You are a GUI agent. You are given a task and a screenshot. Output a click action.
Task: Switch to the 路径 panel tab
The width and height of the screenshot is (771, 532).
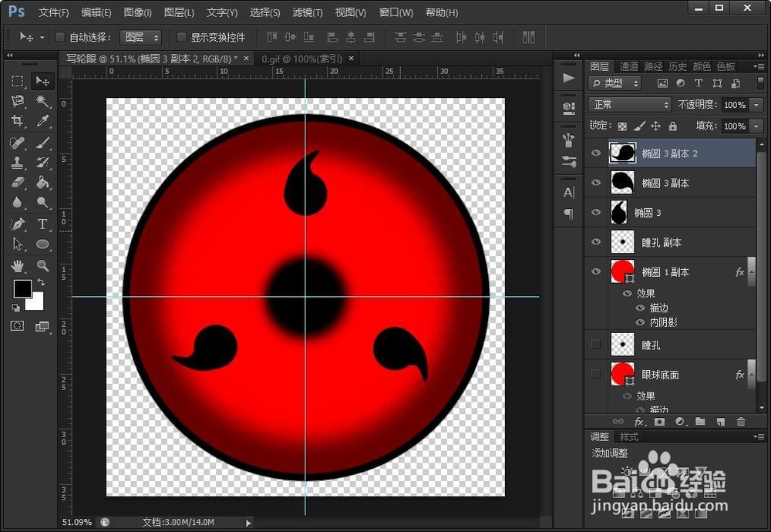653,66
